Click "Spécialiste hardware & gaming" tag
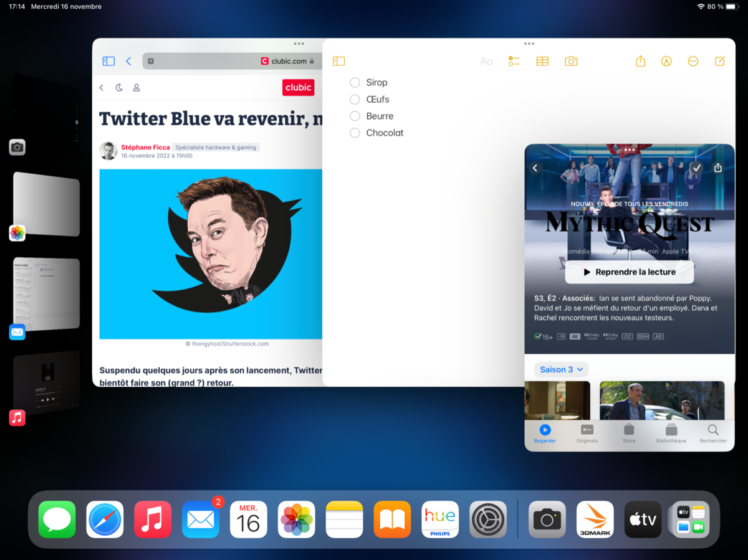Screen dimensions: 748x560 (x=216, y=148)
